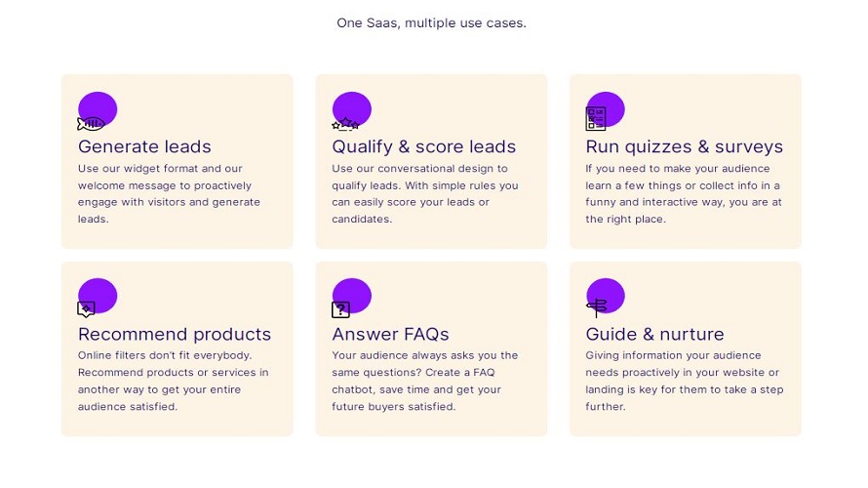Click the quizzes and surveys description paragraph
Viewport: 868px width, 488px height.
tap(683, 194)
